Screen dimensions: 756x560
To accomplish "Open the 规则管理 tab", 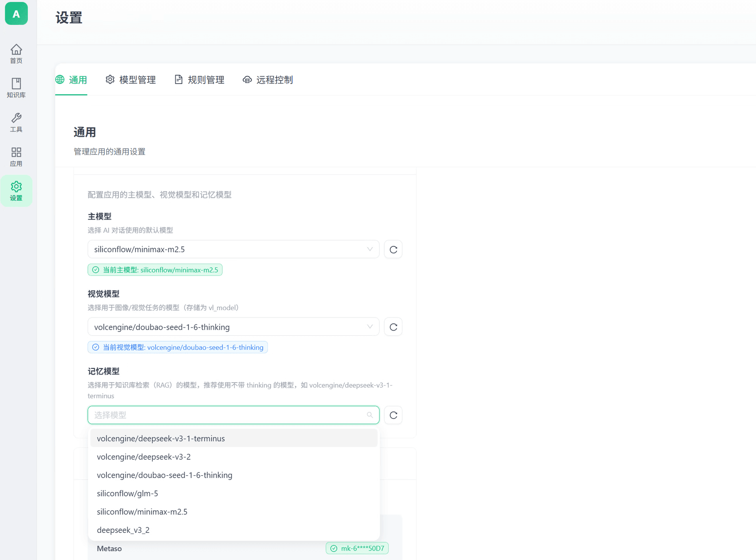I will (x=199, y=80).
